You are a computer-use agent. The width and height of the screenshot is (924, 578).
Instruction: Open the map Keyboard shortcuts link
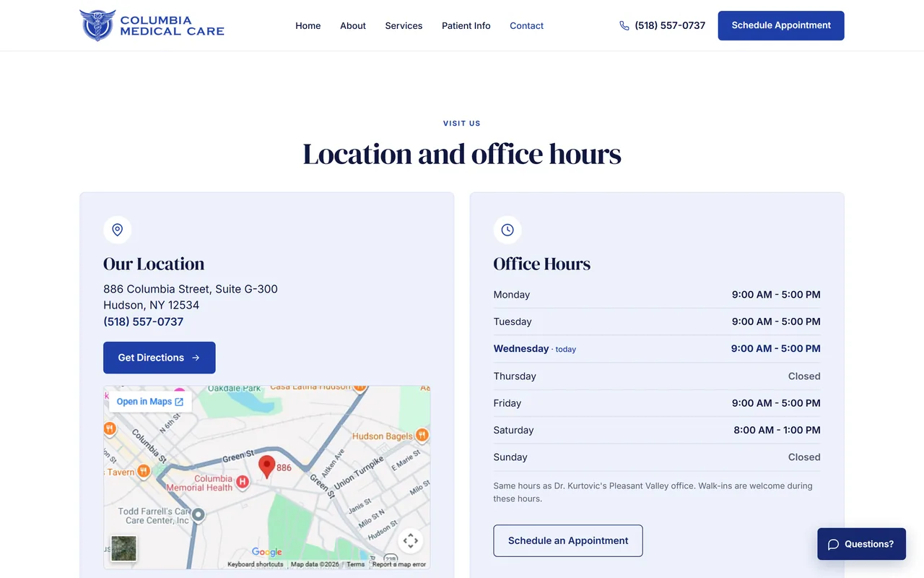(x=256, y=564)
